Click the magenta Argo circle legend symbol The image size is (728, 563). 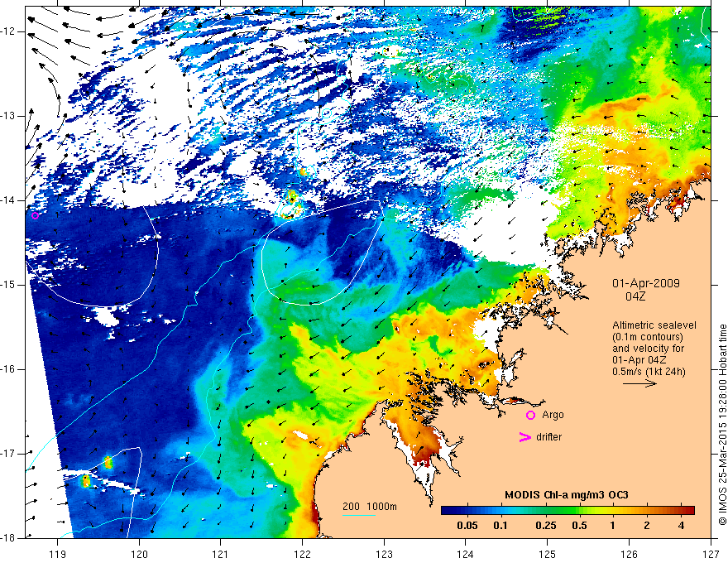tap(530, 415)
